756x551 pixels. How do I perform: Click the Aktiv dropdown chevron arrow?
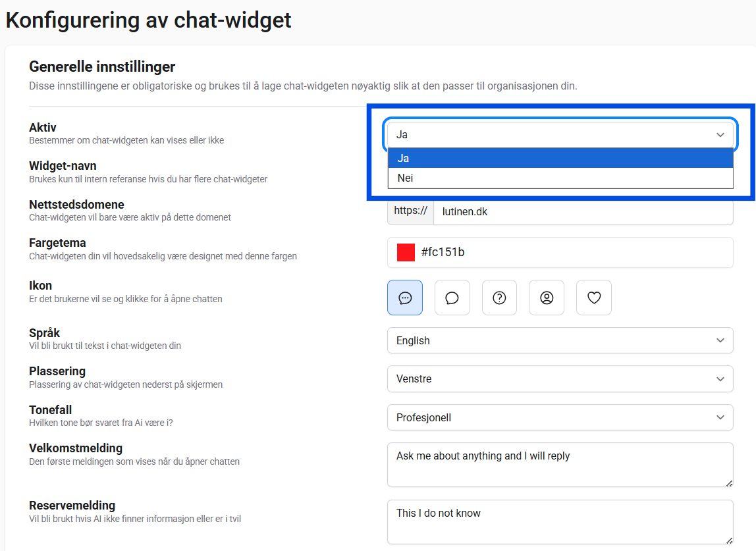click(720, 134)
